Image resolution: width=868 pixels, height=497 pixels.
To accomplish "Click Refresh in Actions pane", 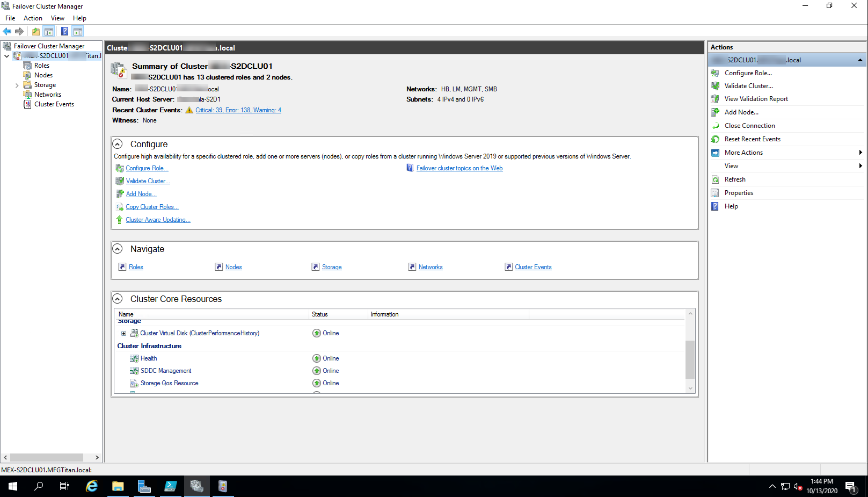I will (735, 179).
